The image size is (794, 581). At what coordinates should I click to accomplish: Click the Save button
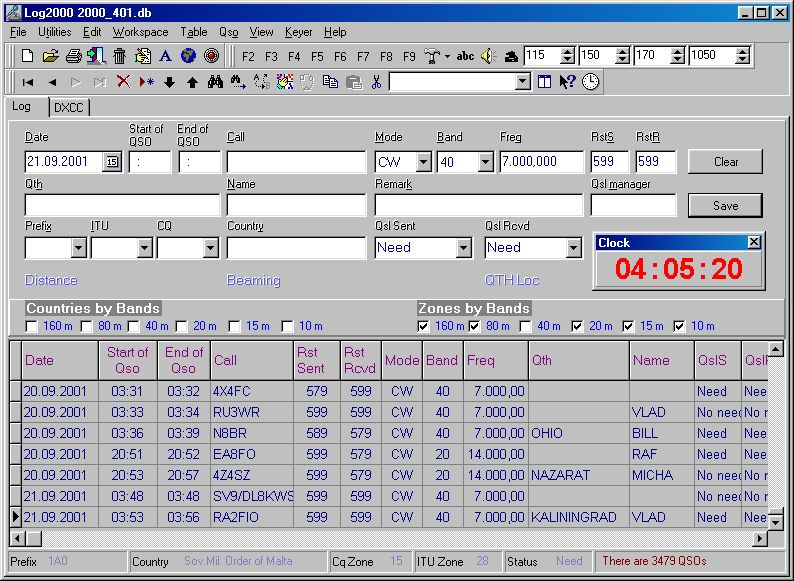click(x=725, y=206)
